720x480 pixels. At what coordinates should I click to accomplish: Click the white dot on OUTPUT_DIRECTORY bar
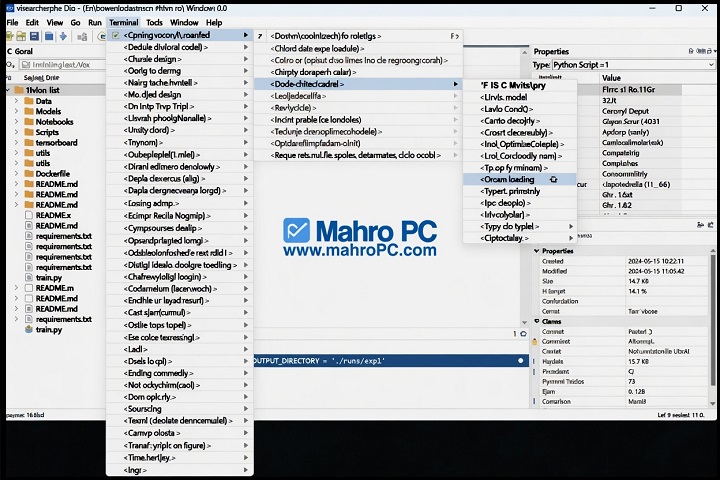[x=521, y=361]
